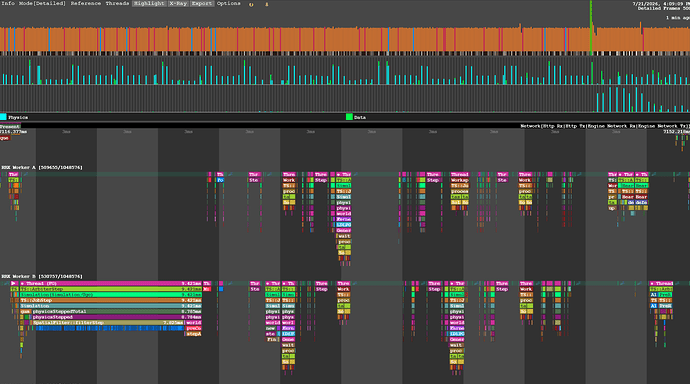Screen dimensions: 690x384
Task: Click the tall green spike in frame graph
Action: (x=591, y=26)
